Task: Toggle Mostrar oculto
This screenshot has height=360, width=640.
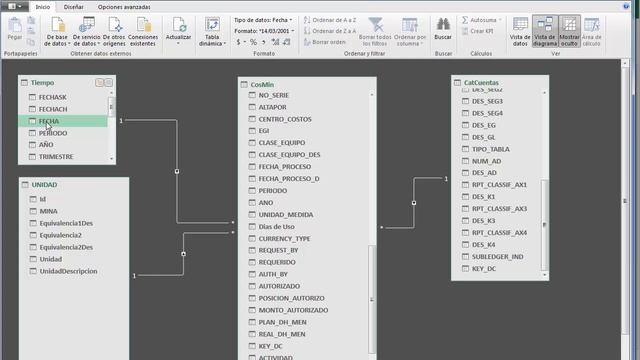Action: tap(569, 31)
